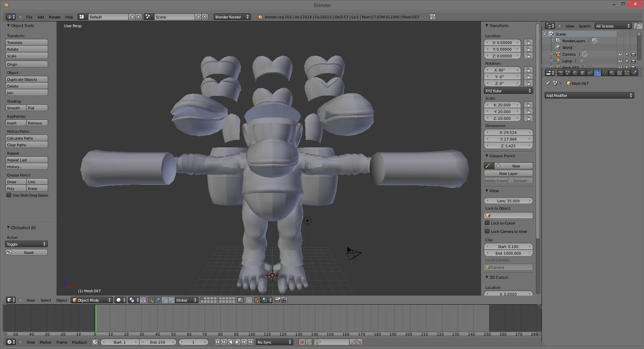The width and height of the screenshot is (644, 349).
Task: Toggle Camera selectability arrow in outliner
Action: click(627, 54)
